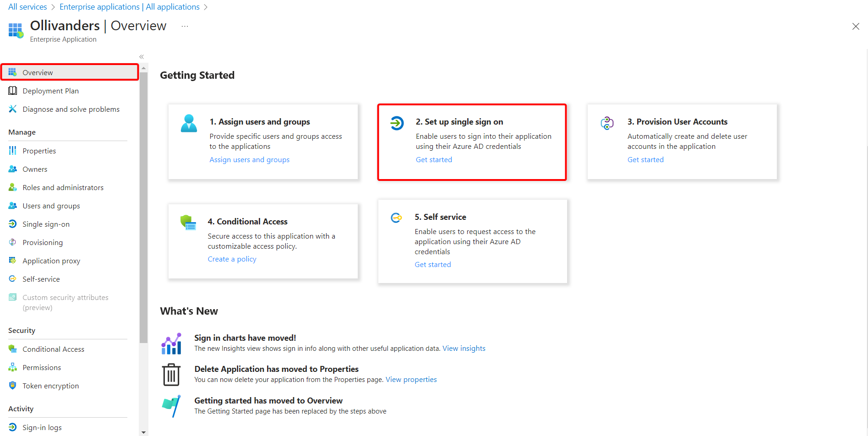This screenshot has height=436, width=868.
Task: Click the '3. Provision User Accounts' card title
Action: pos(677,122)
